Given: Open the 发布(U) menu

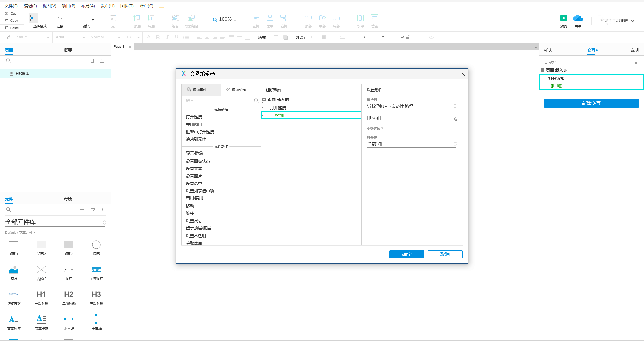Looking at the screenshot, I should [107, 6].
